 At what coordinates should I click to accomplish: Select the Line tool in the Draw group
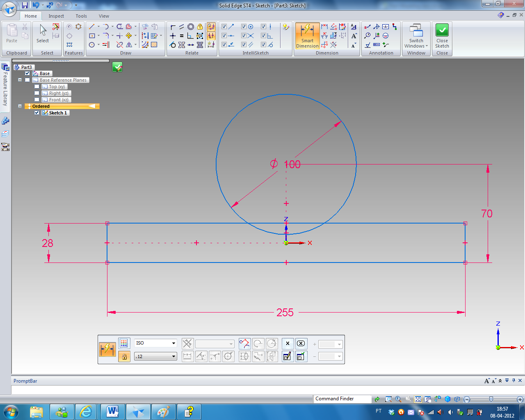click(x=91, y=26)
